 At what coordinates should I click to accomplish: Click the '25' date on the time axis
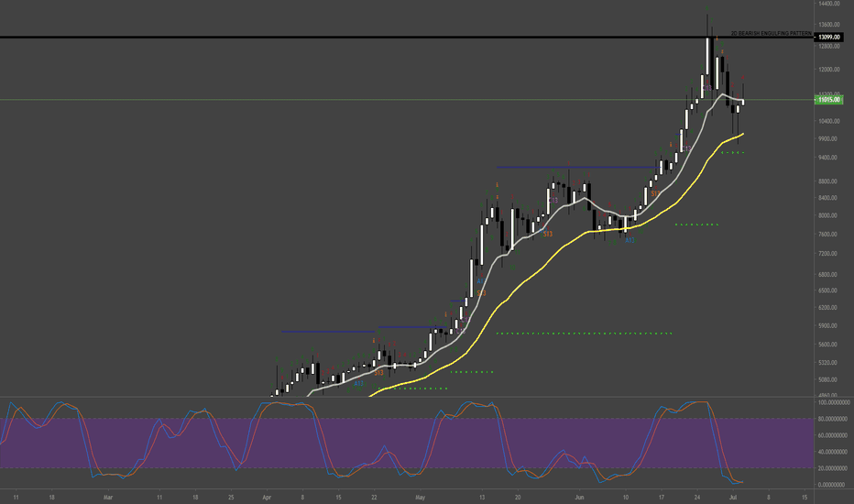(x=231, y=498)
